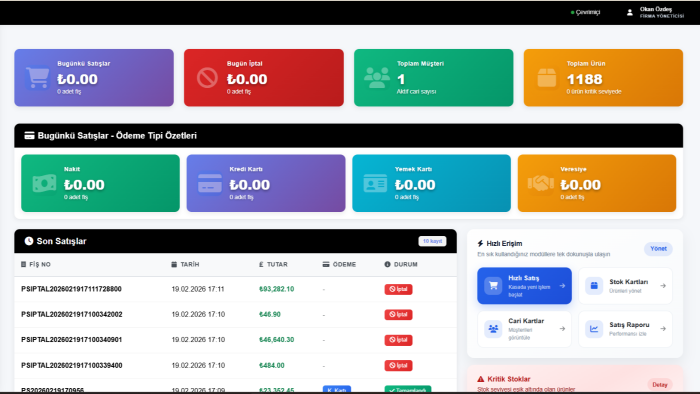
Task: Click the 10 kayıt badge in Son Satışlar
Action: coord(432,241)
